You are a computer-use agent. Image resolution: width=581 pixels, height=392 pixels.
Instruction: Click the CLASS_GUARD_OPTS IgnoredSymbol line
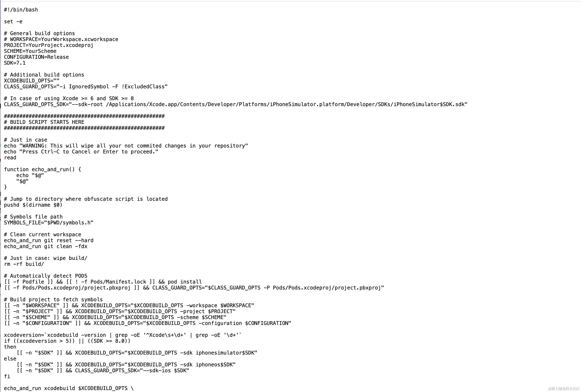[x=86, y=87]
